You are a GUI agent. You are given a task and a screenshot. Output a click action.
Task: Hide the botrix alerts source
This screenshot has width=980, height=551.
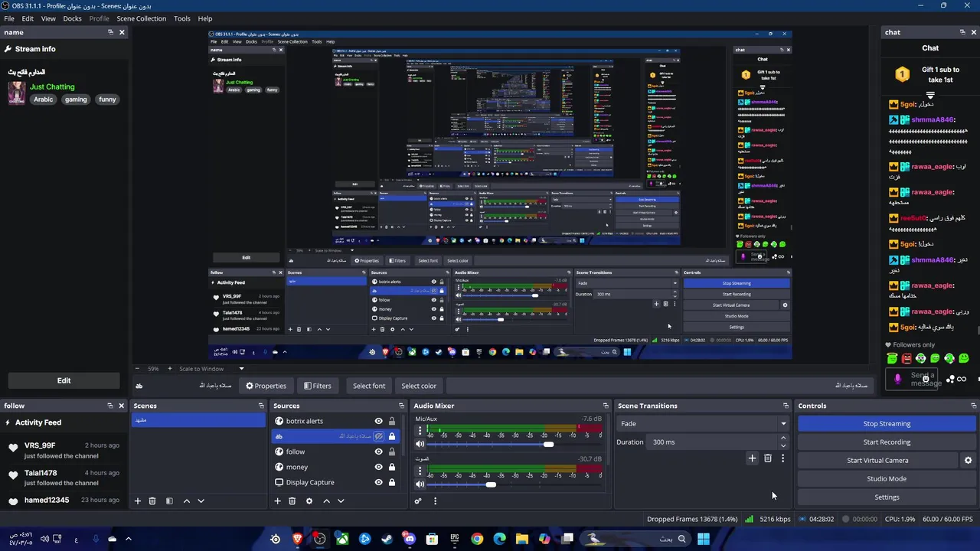(x=378, y=421)
